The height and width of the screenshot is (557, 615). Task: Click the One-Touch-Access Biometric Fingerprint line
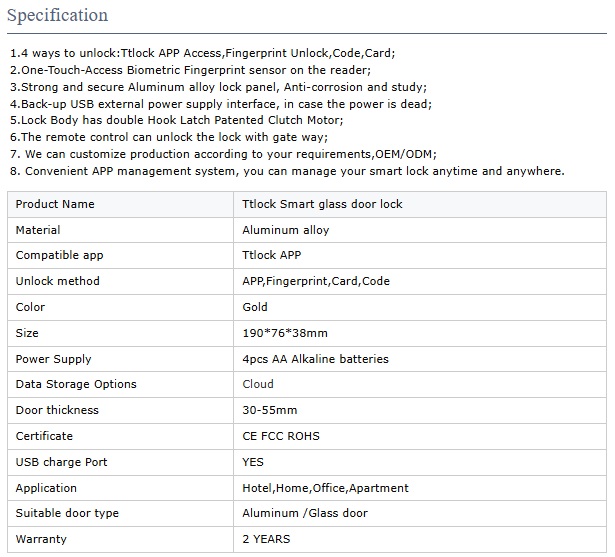[190, 70]
